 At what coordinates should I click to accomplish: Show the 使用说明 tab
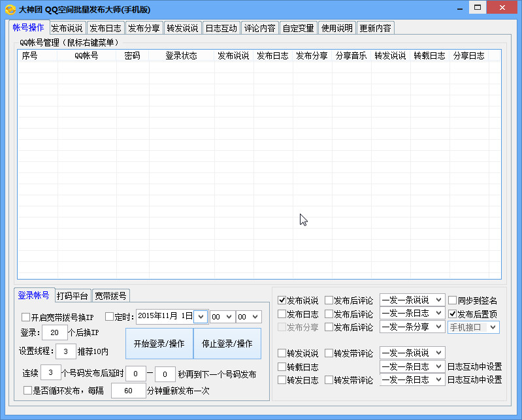pos(337,28)
